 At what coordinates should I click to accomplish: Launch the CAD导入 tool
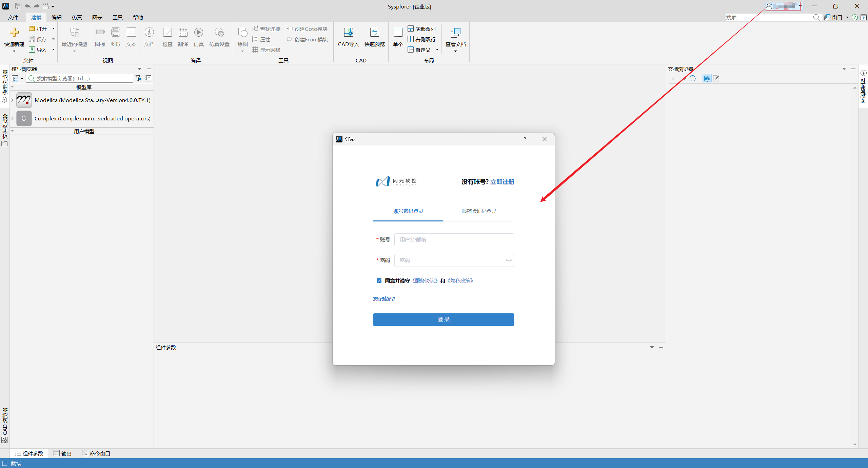click(x=348, y=37)
